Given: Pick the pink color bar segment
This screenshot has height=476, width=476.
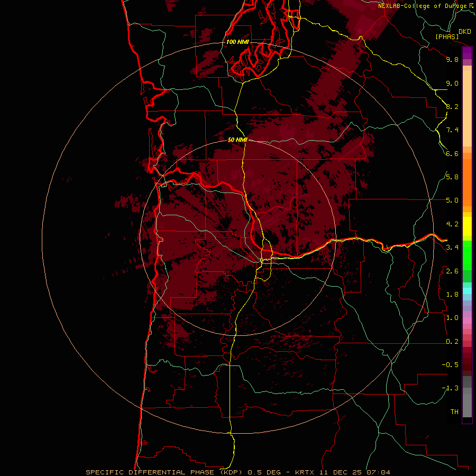Looking at the screenshot, I should 467,321.
